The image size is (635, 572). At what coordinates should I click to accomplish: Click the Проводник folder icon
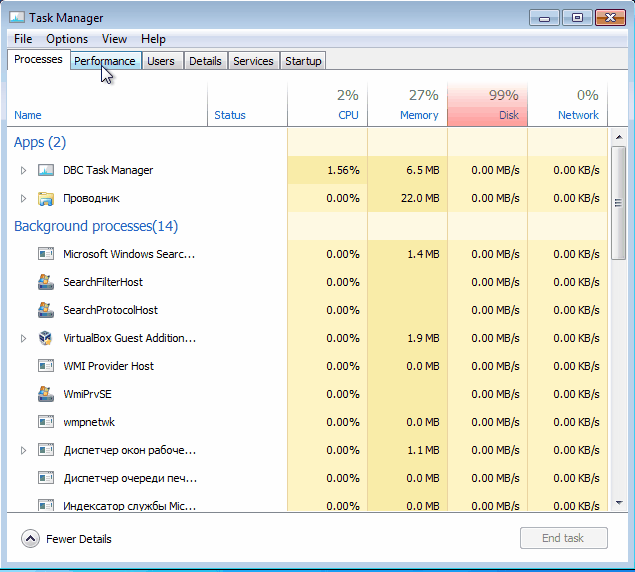[46, 198]
